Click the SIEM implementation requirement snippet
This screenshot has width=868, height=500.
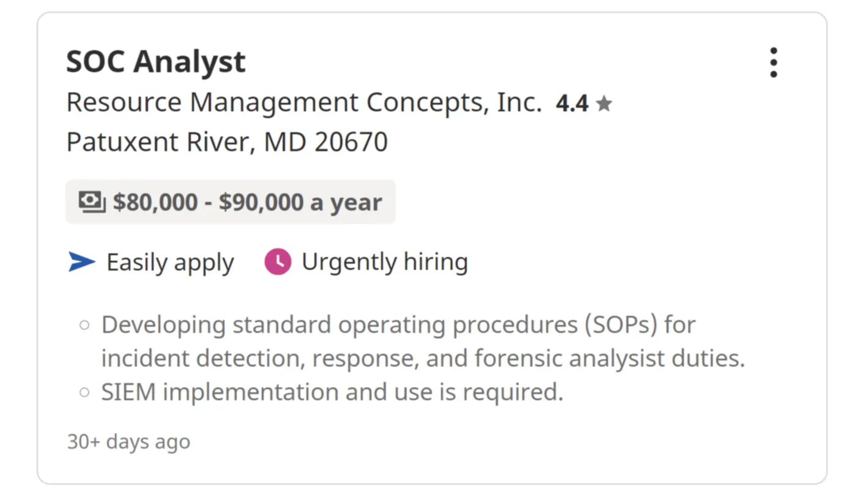point(332,392)
